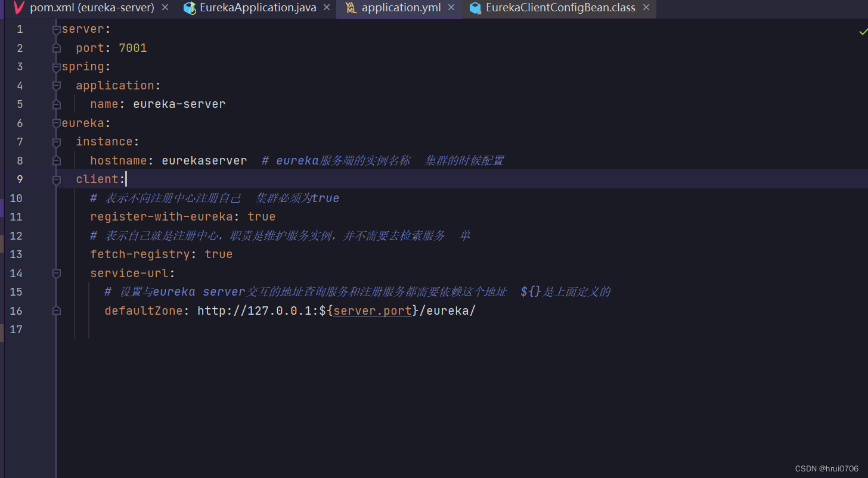
Task: Click the comment on line 15
Action: pos(358,291)
